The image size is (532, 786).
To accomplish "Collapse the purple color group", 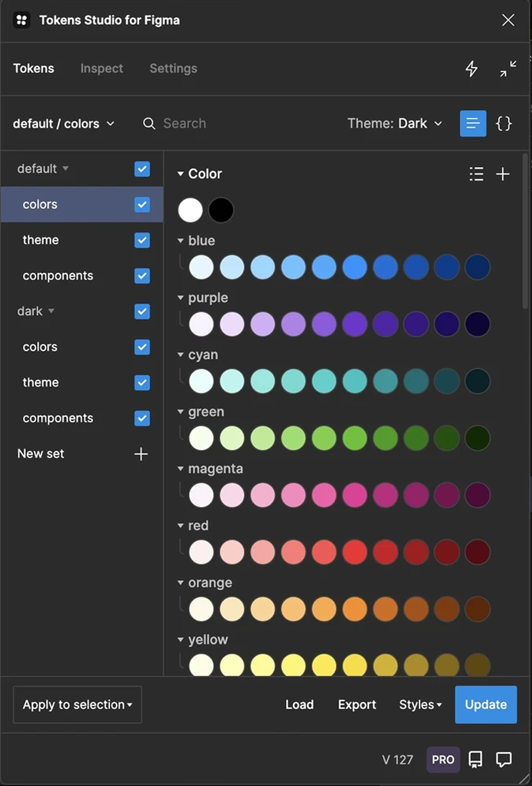I will click(x=181, y=298).
